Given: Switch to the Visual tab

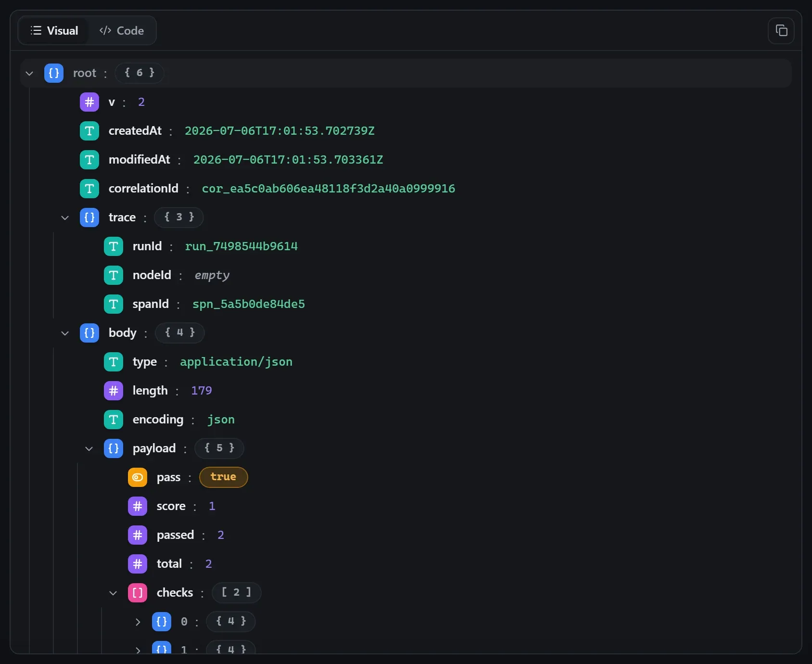Looking at the screenshot, I should (x=54, y=31).
